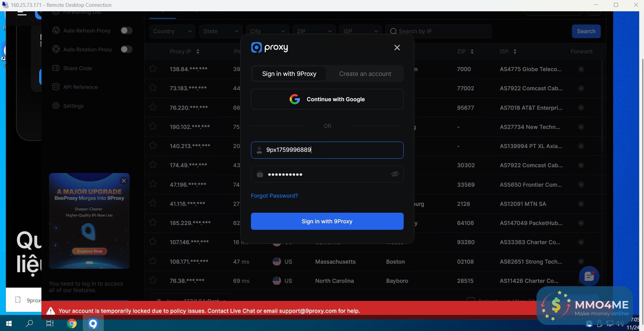Favorite the 107.146 proxy with star
Image resolution: width=644 pixels, height=331 pixels.
[153, 242]
